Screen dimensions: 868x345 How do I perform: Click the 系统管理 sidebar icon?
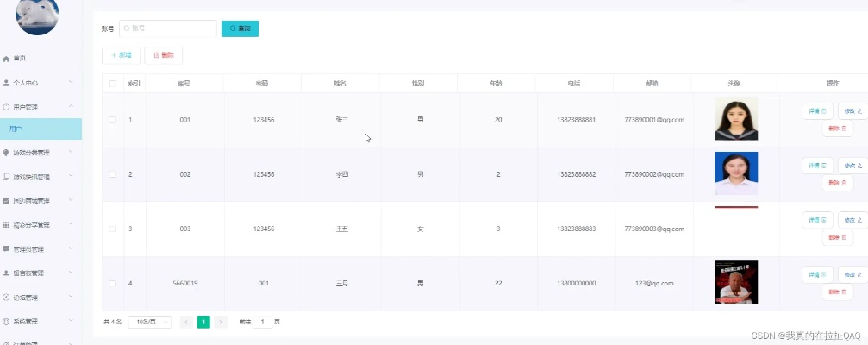pyautogui.click(x=6, y=322)
